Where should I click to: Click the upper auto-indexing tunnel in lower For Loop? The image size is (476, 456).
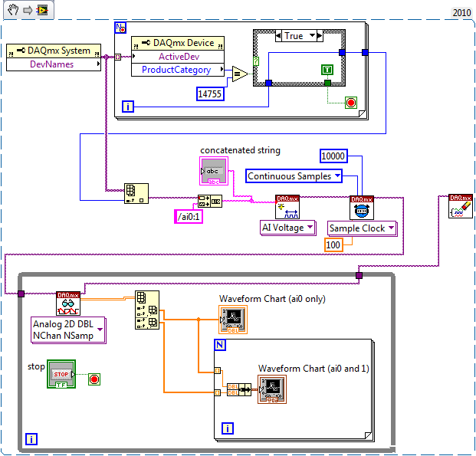point(218,371)
